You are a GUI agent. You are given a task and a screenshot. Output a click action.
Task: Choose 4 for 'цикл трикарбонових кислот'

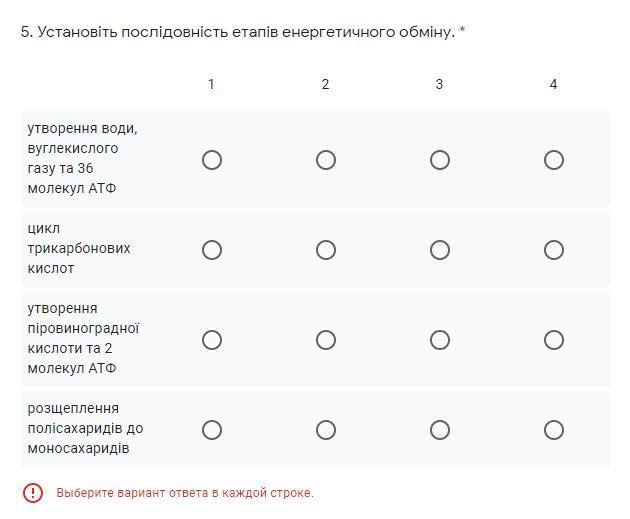tap(554, 250)
